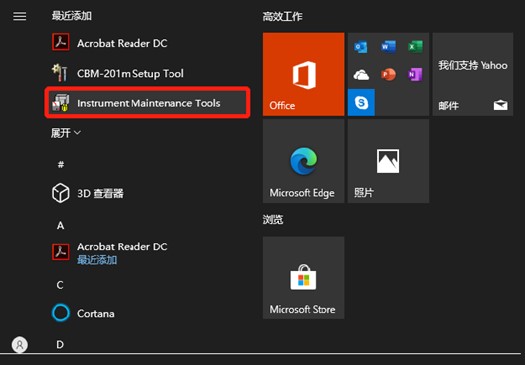
Task: Click the Office tile
Action: pos(303,74)
